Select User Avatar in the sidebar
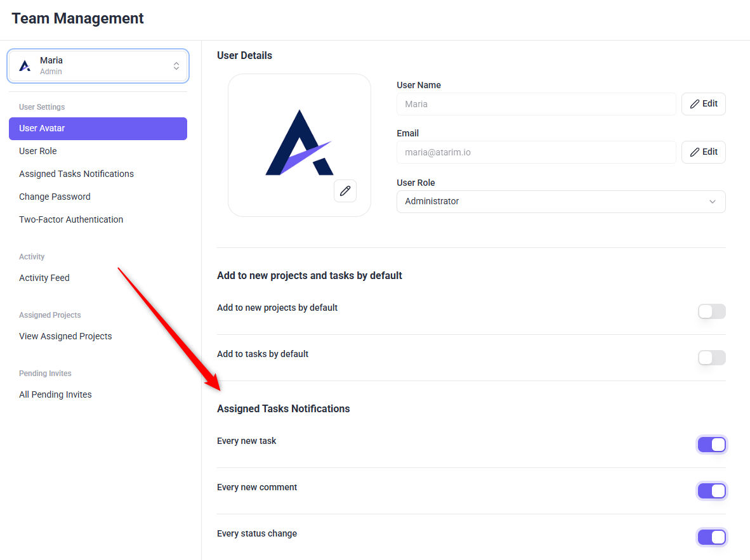The image size is (750, 560). (98, 129)
